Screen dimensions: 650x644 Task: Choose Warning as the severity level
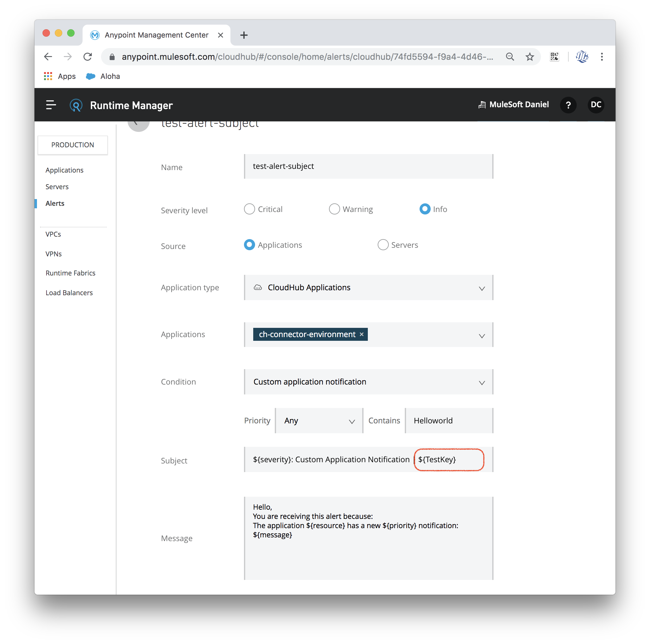click(x=335, y=209)
